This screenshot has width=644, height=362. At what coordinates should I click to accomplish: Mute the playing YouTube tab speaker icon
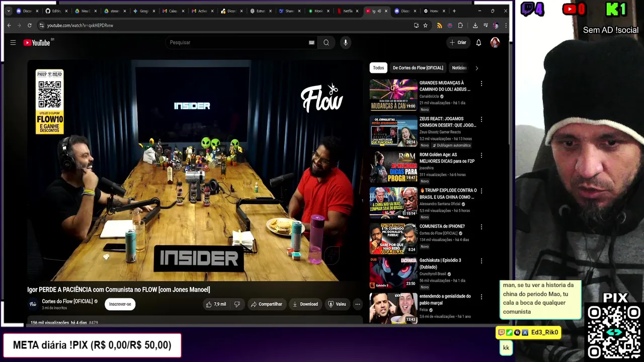[379, 11]
